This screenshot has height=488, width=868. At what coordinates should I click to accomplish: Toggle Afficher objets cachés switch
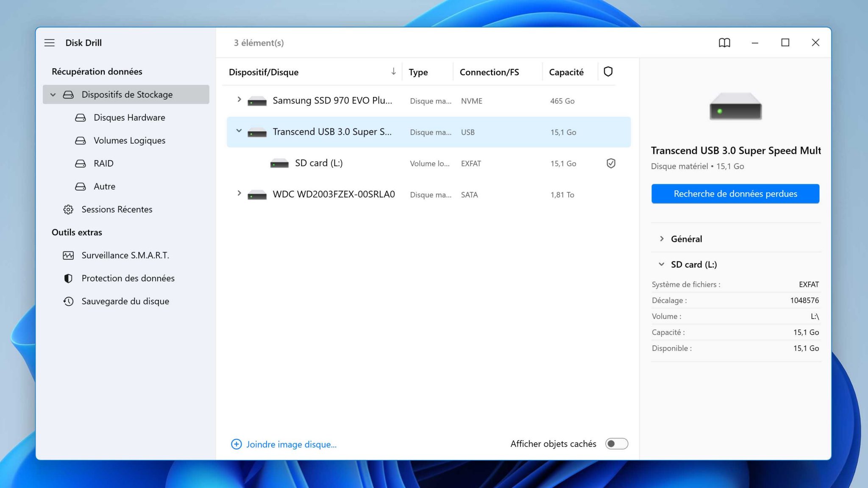pyautogui.click(x=616, y=444)
